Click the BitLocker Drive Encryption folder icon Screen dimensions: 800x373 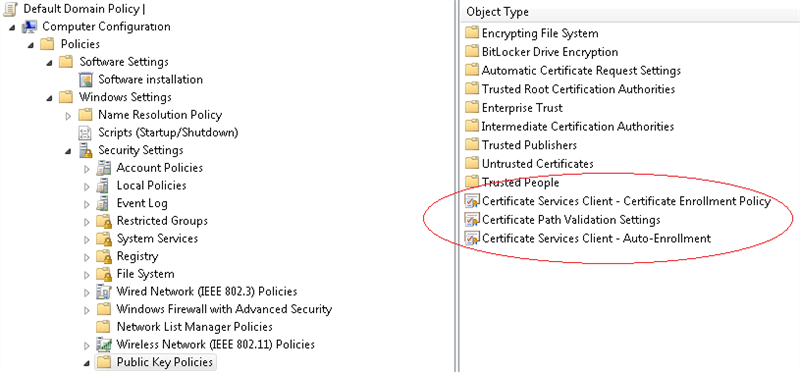pos(472,52)
